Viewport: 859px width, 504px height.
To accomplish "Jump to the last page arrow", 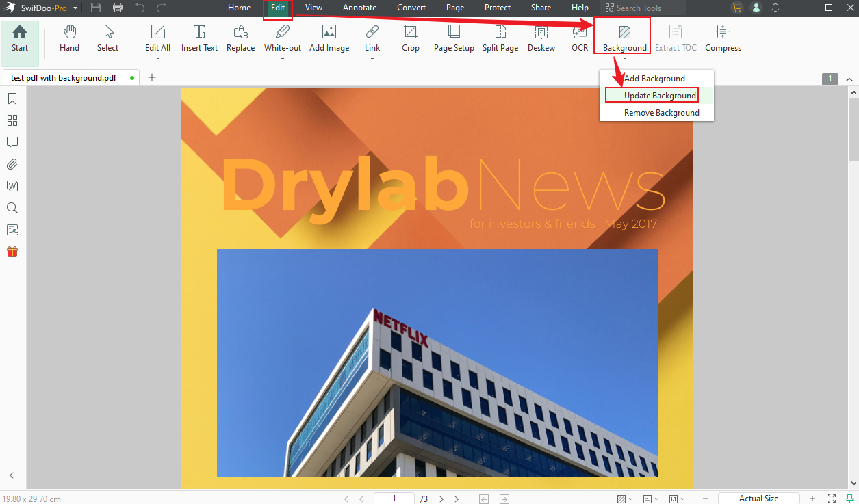I will 457,499.
